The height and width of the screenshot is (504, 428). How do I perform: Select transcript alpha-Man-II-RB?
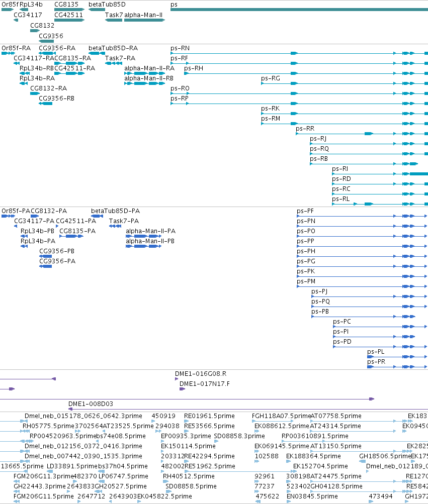tap(149, 78)
